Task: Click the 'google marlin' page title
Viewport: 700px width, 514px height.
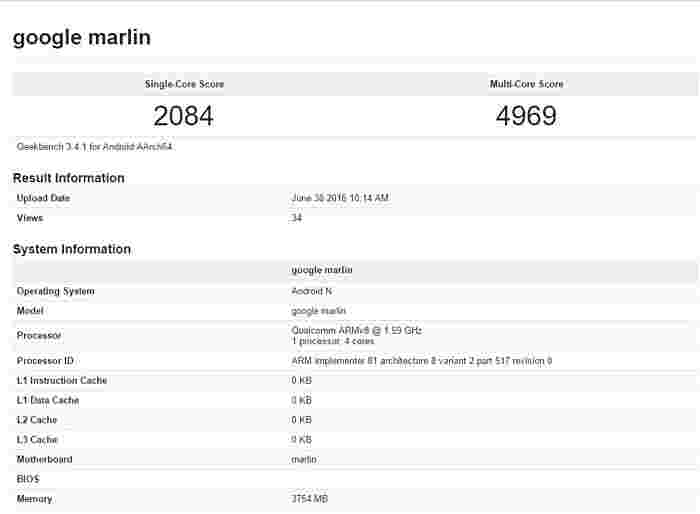Action: coord(82,38)
